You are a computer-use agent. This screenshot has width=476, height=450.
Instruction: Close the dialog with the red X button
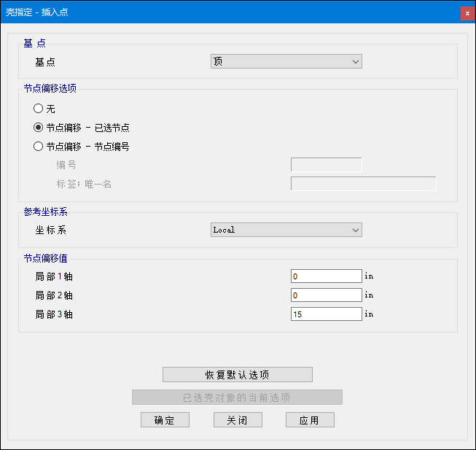pos(467,13)
